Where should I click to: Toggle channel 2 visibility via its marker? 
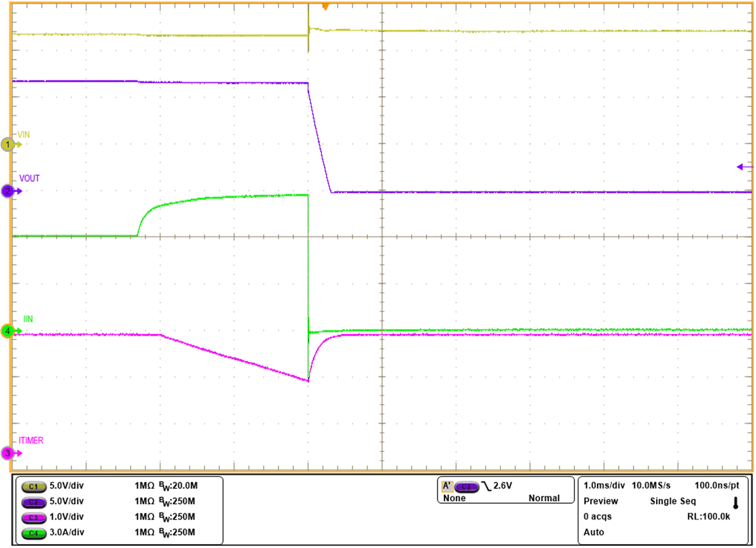coord(7,192)
